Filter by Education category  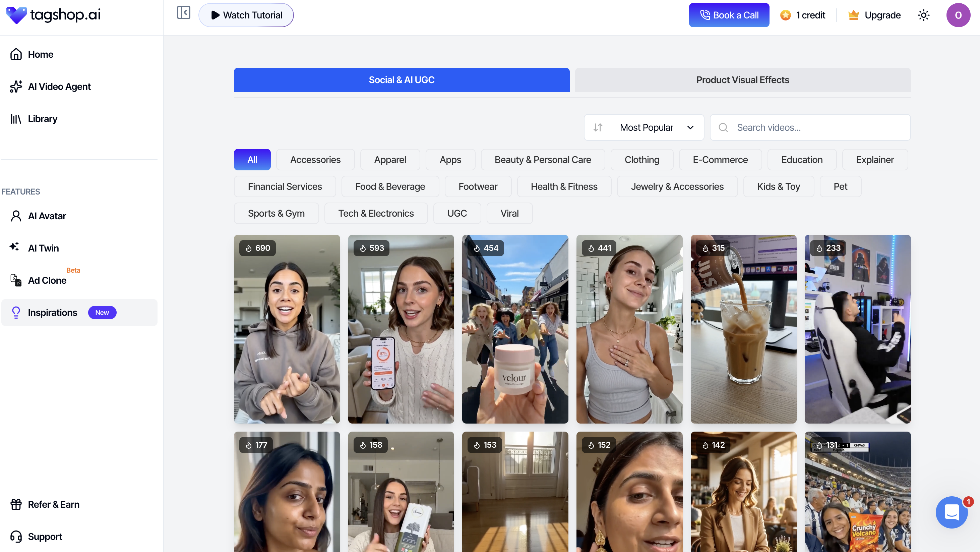[802, 160]
